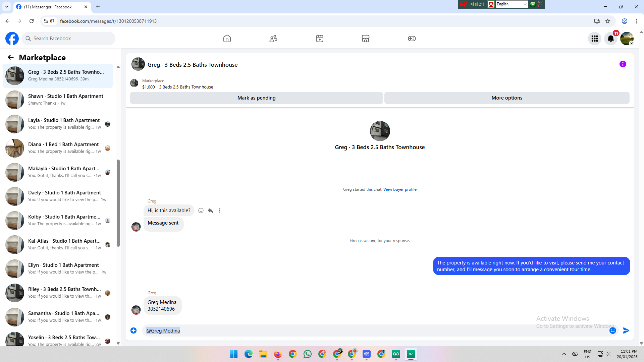644x362 pixels.
Task: Open More options for the listing
Action: pos(507,98)
